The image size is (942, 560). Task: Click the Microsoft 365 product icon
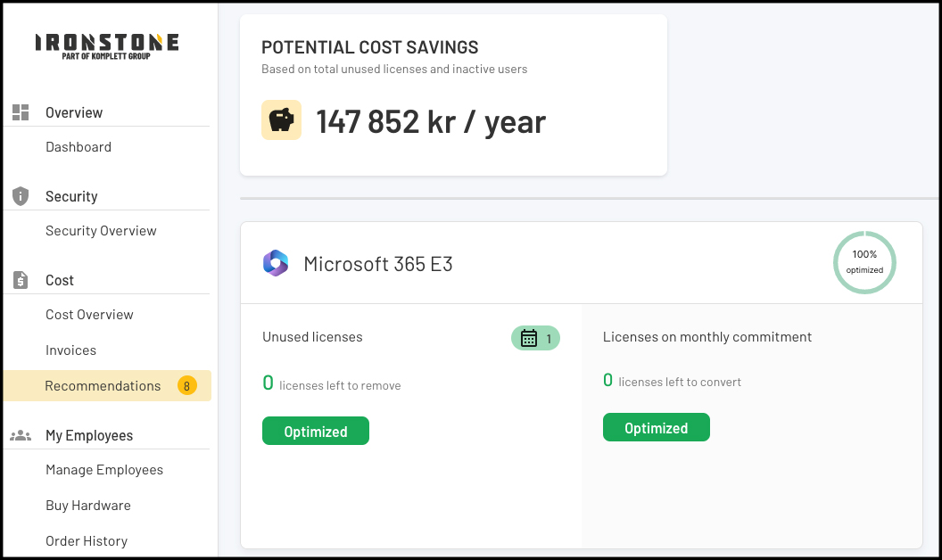click(276, 263)
